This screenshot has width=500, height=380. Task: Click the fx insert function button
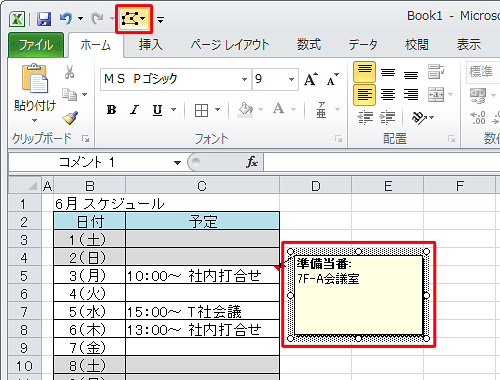tap(252, 162)
